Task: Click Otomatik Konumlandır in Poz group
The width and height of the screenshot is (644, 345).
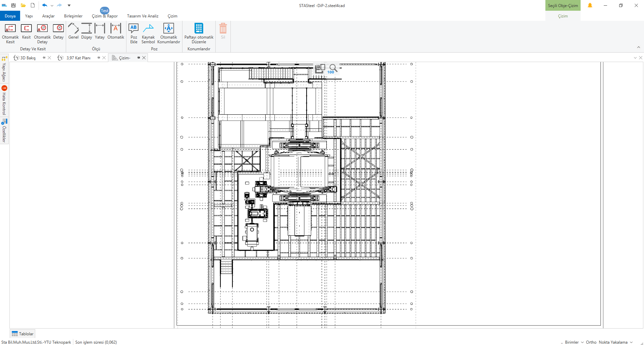Action: [168, 29]
